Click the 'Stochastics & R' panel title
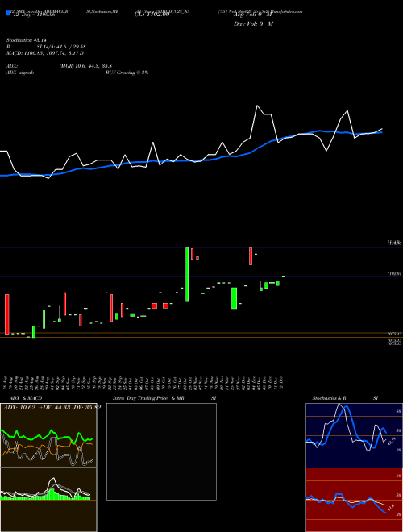Image resolution: width=403 pixels, height=532 pixels. (x=329, y=398)
